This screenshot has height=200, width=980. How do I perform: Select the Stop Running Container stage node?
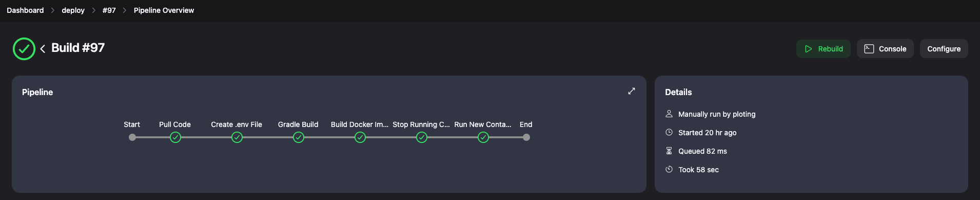tap(422, 137)
